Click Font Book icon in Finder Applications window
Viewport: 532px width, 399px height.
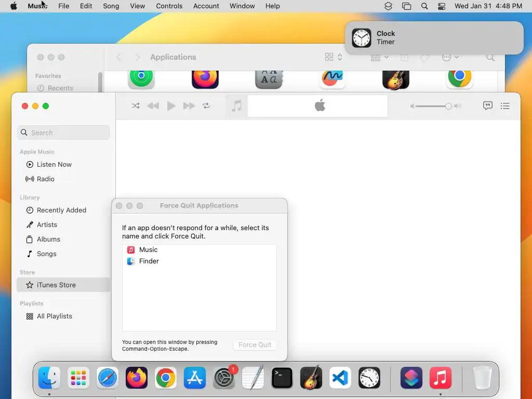(269, 79)
